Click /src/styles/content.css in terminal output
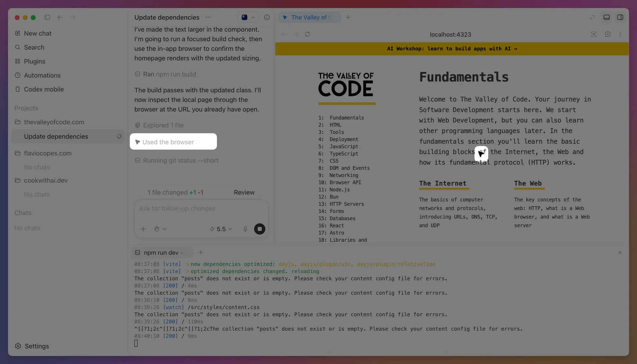The width and height of the screenshot is (637, 364). pyautogui.click(x=224, y=307)
